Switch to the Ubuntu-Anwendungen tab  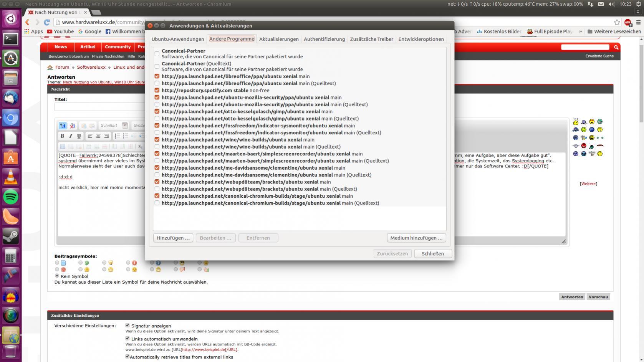pos(178,39)
